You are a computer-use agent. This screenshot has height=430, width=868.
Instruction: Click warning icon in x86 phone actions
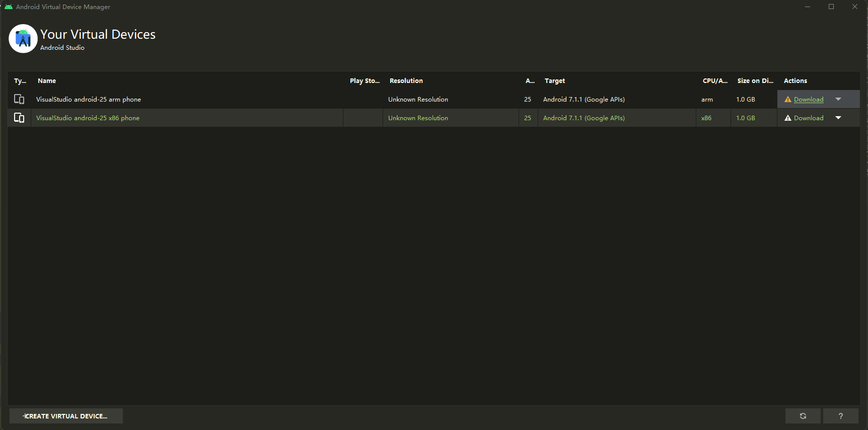click(788, 118)
